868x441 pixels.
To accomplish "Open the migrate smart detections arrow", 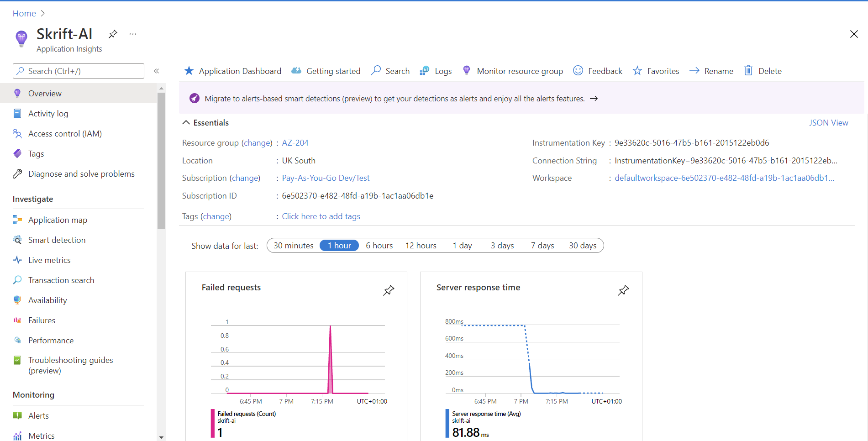I will click(594, 99).
